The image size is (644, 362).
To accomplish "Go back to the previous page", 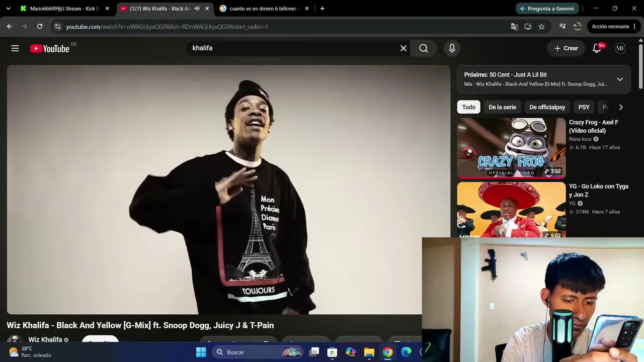I will click(10, 27).
